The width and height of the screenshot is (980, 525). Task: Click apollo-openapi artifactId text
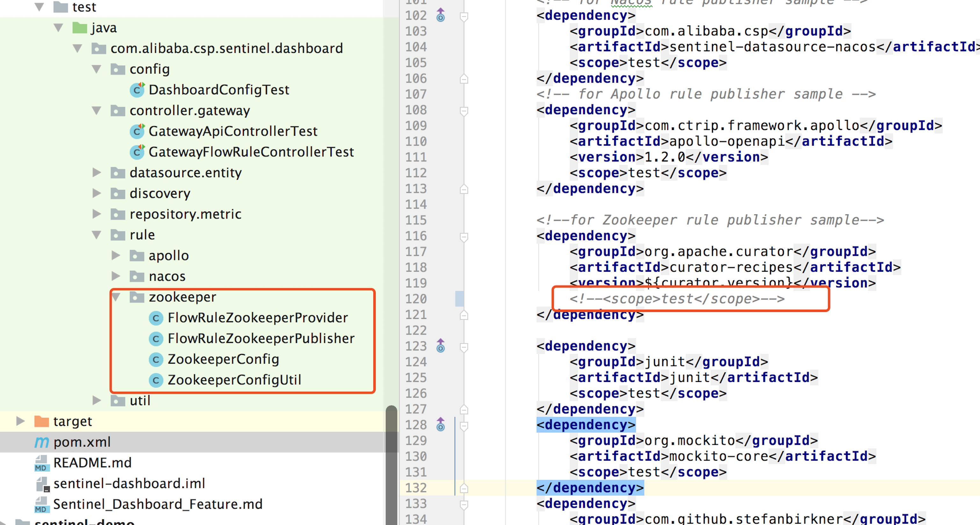pos(727,141)
